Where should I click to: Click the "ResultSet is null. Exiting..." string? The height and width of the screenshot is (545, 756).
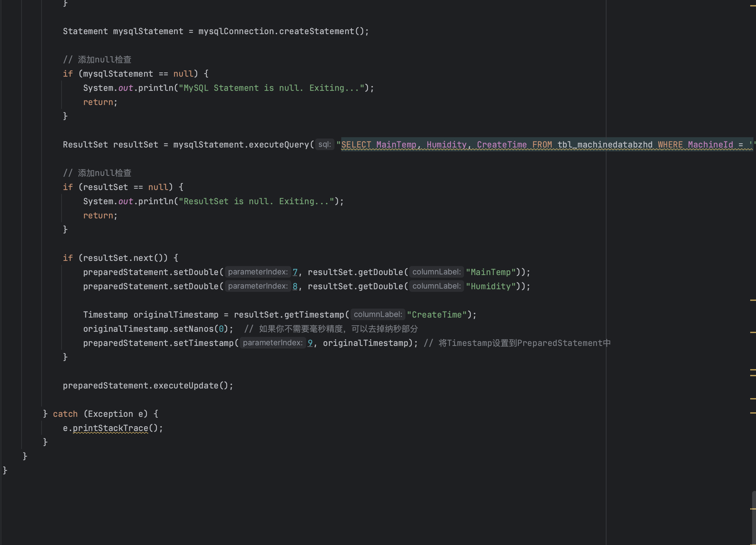tap(256, 201)
